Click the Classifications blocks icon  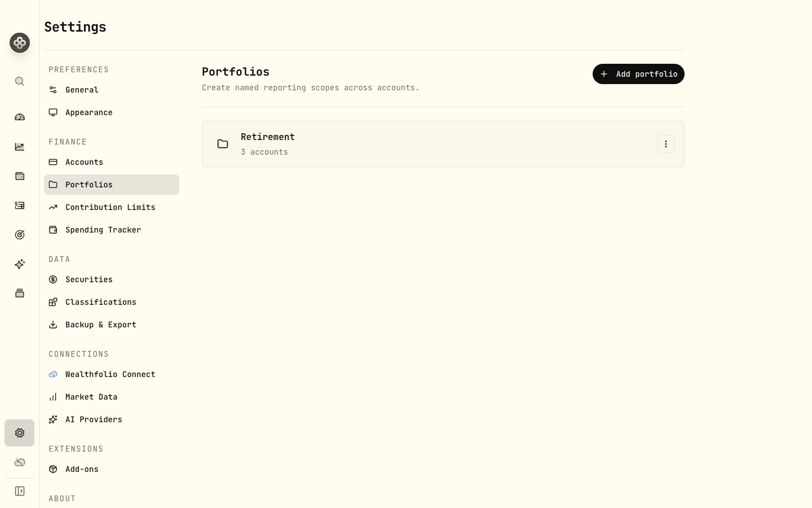coord(53,302)
